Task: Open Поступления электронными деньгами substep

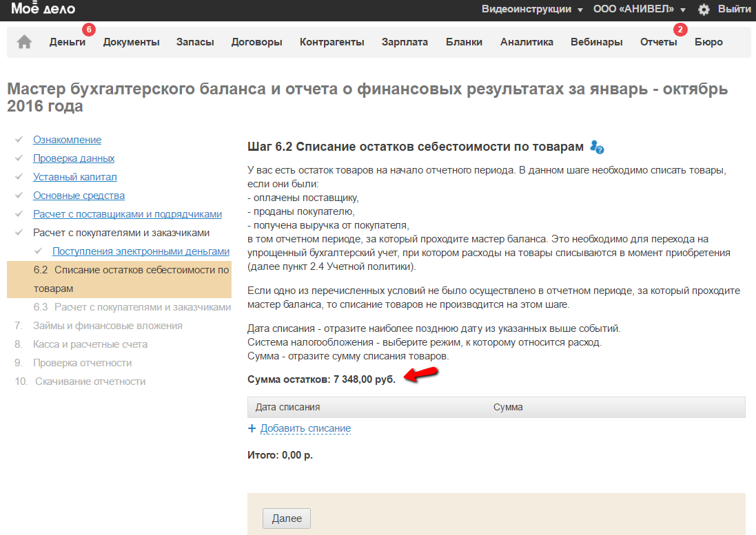Action: coord(141,251)
